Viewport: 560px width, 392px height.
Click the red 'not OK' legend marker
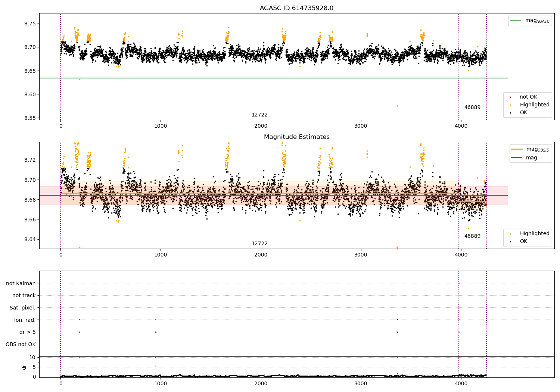(x=511, y=97)
